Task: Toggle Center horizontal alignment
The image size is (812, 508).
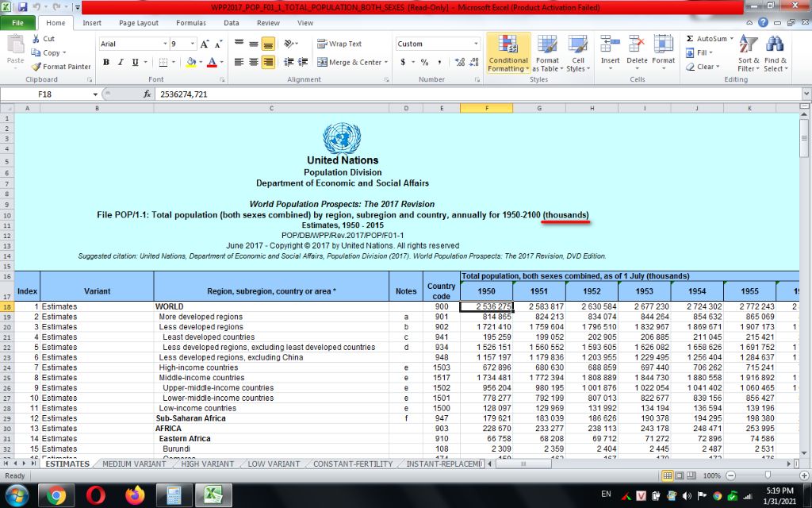Action: click(x=253, y=62)
